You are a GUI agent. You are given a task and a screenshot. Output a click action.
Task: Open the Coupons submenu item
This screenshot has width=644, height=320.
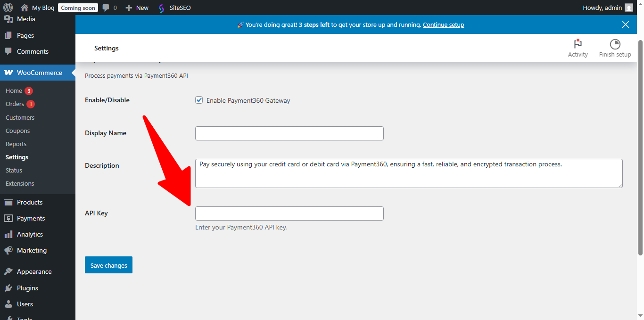[x=18, y=131]
